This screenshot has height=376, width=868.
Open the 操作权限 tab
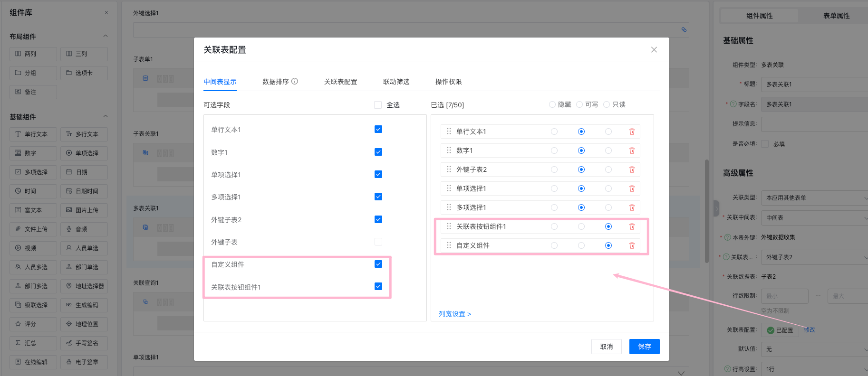click(448, 82)
